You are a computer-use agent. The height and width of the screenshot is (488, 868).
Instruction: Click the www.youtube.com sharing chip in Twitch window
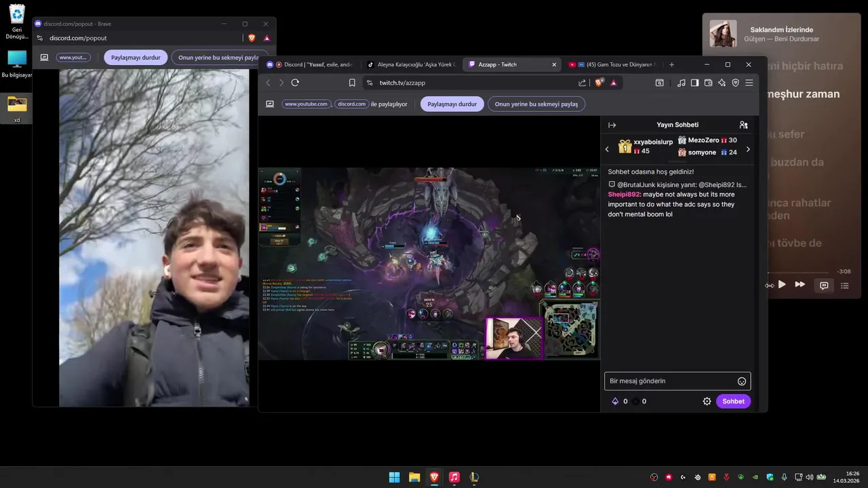pos(306,104)
